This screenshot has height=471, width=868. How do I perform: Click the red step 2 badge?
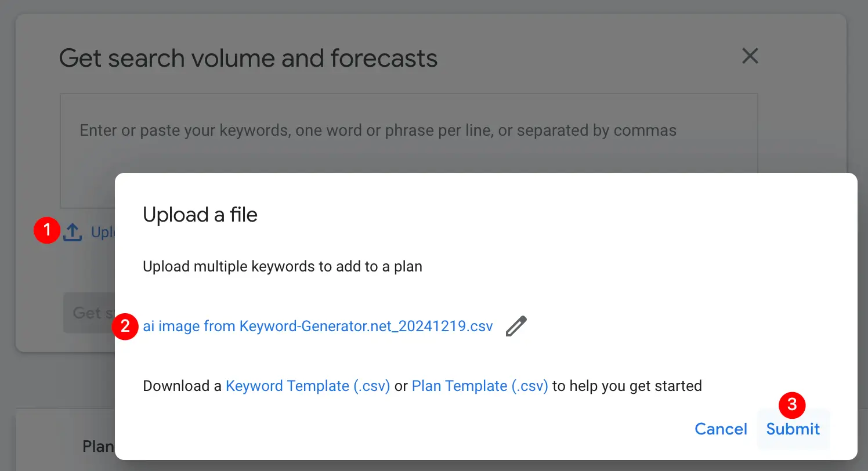125,327
